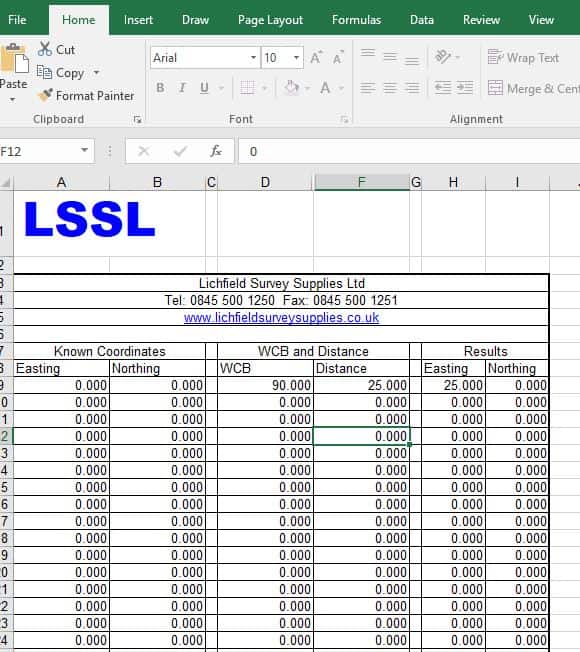Expand the Fill Color dropdown arrow
The width and height of the screenshot is (580, 652).
point(307,88)
